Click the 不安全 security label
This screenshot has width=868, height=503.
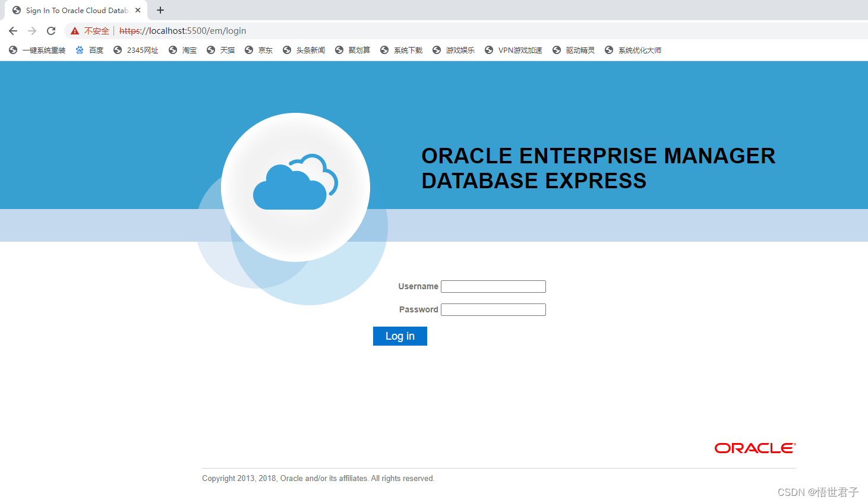click(97, 31)
